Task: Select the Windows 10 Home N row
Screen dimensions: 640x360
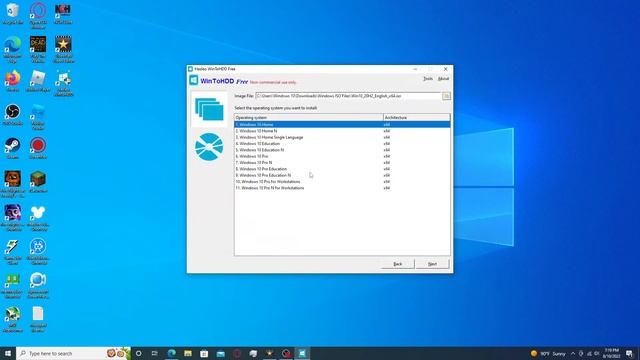Action: (x=342, y=131)
